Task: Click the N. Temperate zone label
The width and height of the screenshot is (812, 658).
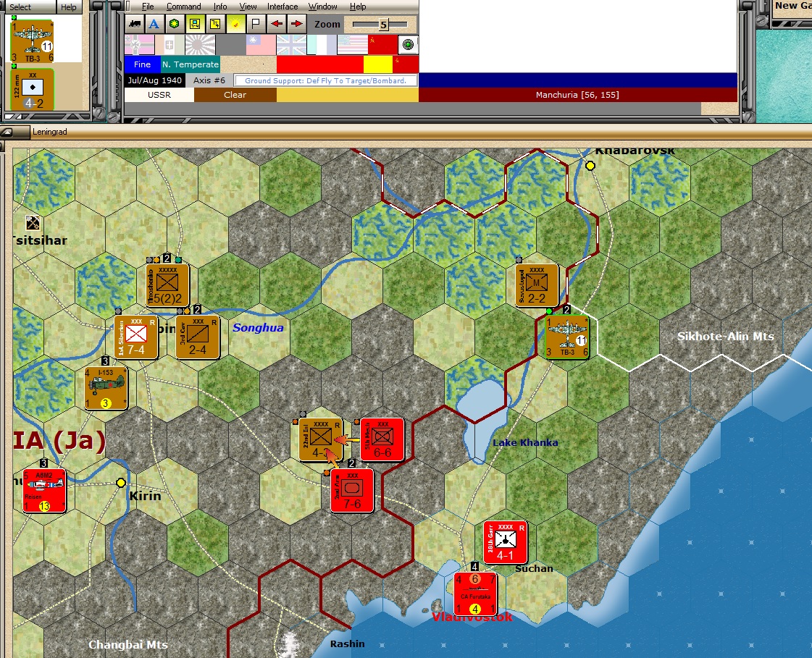Action: (190, 64)
